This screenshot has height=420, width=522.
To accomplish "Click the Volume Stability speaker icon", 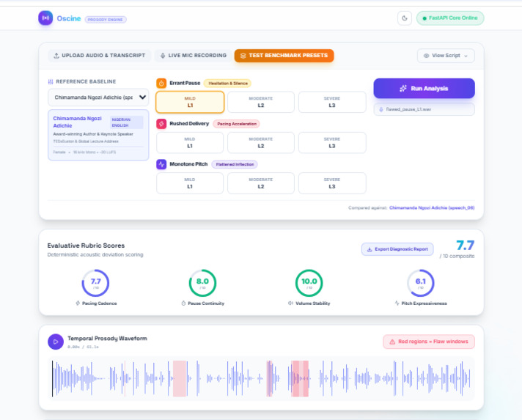I will (x=290, y=303).
